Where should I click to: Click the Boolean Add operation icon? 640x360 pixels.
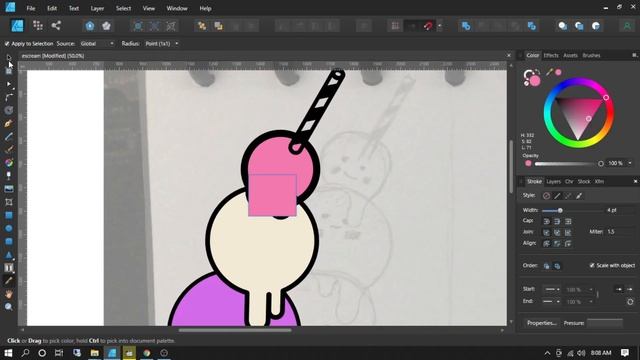pyautogui.click(x=466, y=26)
